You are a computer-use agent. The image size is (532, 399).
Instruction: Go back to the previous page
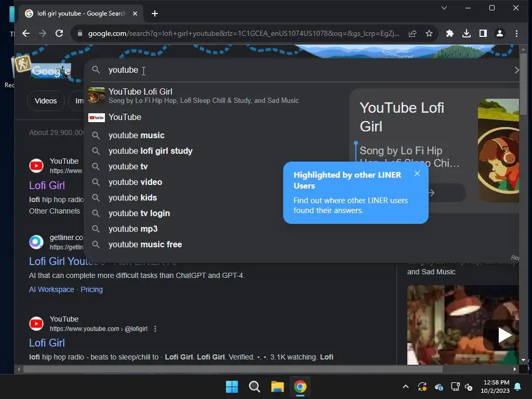coord(26,33)
